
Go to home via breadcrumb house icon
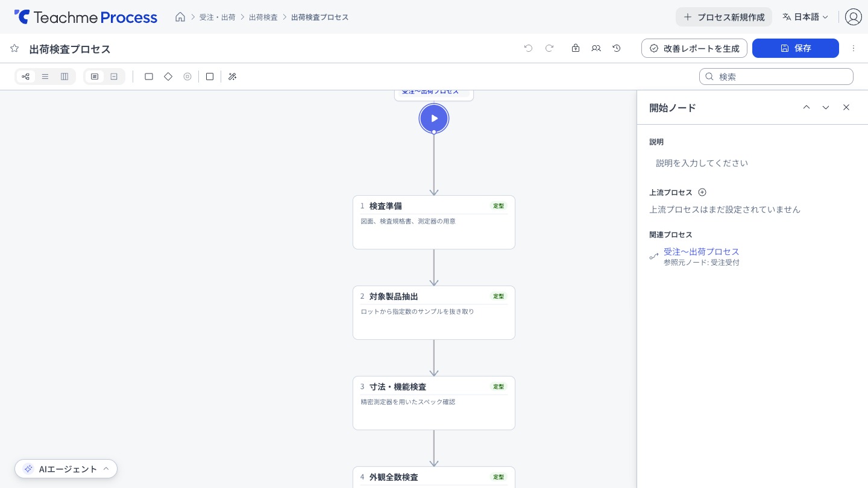click(180, 17)
